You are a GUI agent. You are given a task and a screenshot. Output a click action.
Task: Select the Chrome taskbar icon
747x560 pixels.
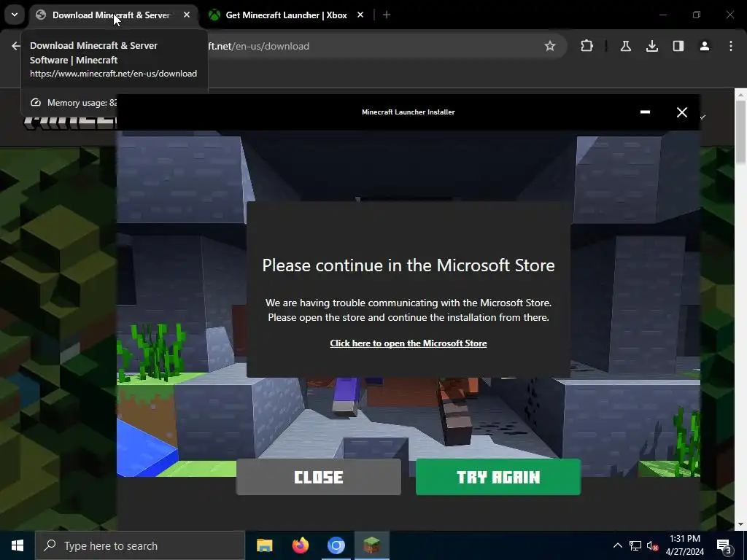coord(336,545)
